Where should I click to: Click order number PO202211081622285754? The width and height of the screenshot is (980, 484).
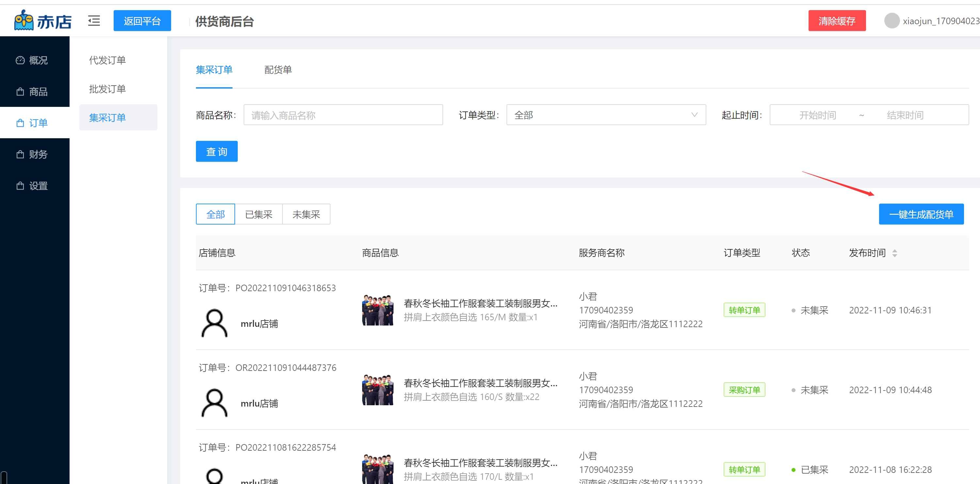[285, 447]
